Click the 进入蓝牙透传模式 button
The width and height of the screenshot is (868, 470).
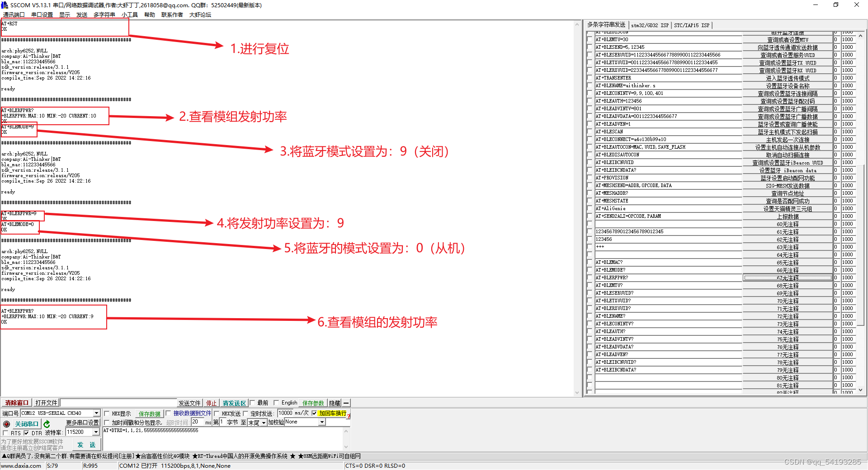pyautogui.click(x=788, y=78)
